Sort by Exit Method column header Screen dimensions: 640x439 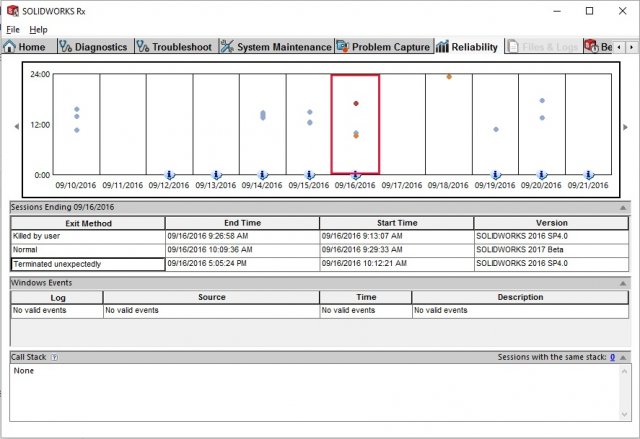click(88, 223)
